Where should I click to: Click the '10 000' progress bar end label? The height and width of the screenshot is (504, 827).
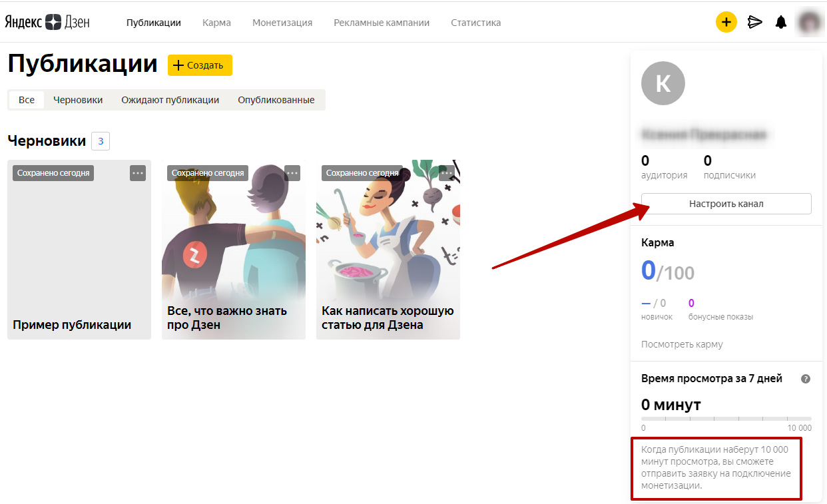click(800, 428)
